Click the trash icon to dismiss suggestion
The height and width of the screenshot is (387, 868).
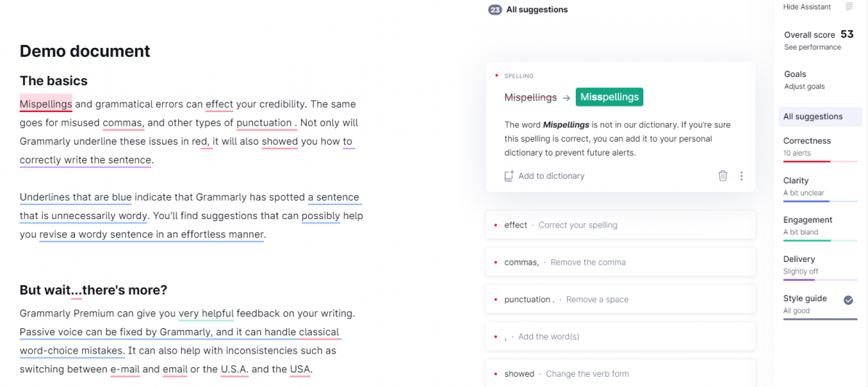(x=723, y=176)
